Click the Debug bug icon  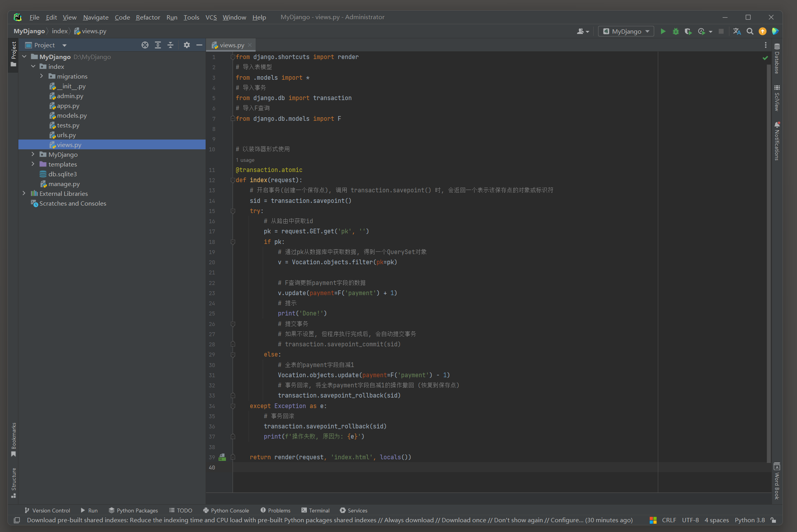click(x=675, y=31)
